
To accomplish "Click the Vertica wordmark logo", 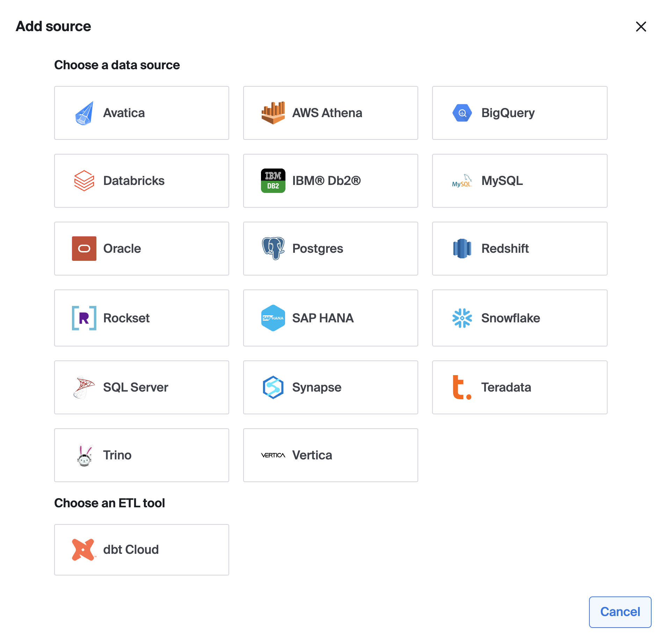I will 273,455.
